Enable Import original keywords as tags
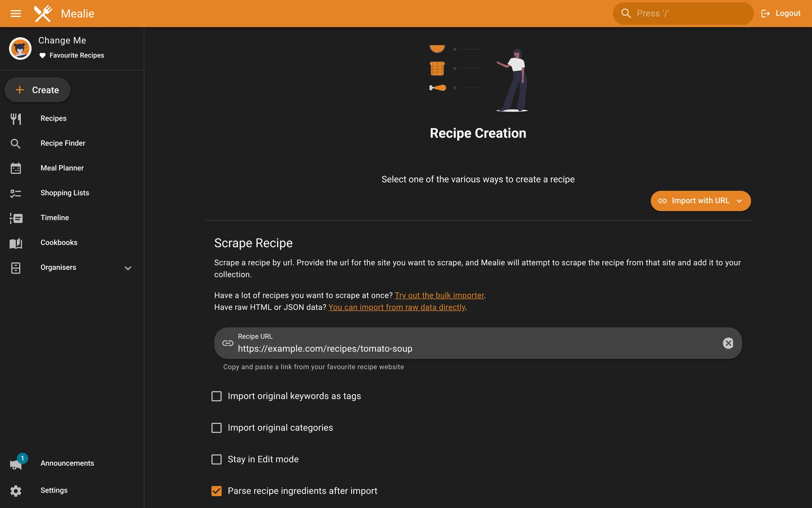Viewport: 812px width, 508px height. click(217, 396)
